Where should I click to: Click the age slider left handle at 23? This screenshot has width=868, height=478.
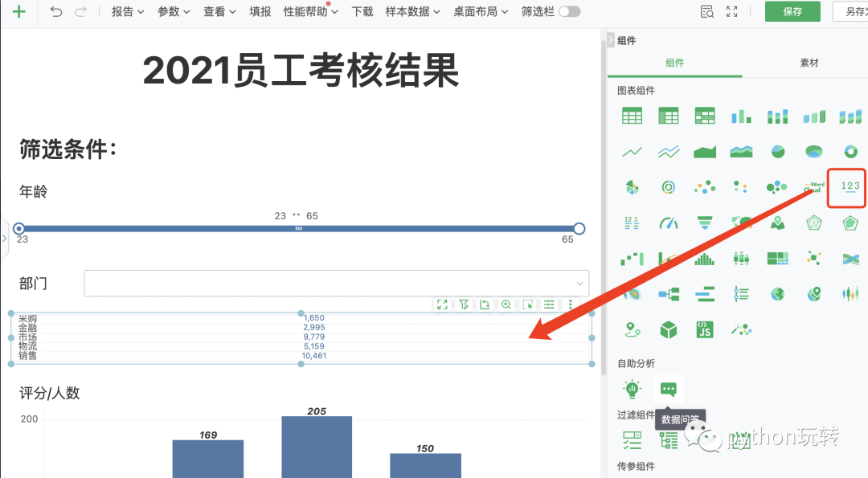point(18,228)
